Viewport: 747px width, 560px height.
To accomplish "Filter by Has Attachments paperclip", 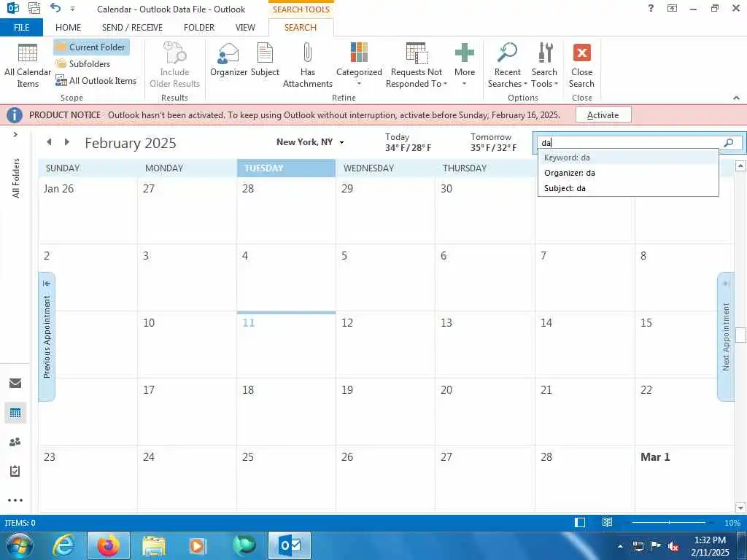I will click(x=307, y=65).
